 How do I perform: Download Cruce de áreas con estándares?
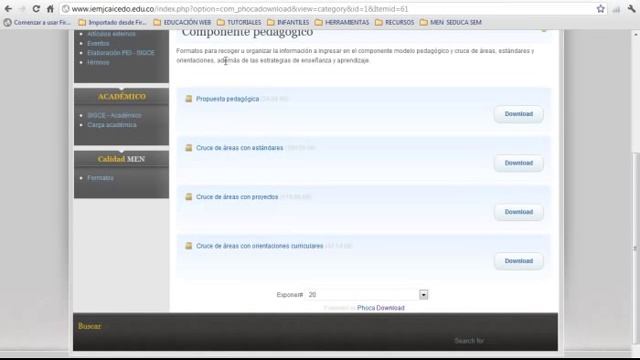tap(519, 163)
